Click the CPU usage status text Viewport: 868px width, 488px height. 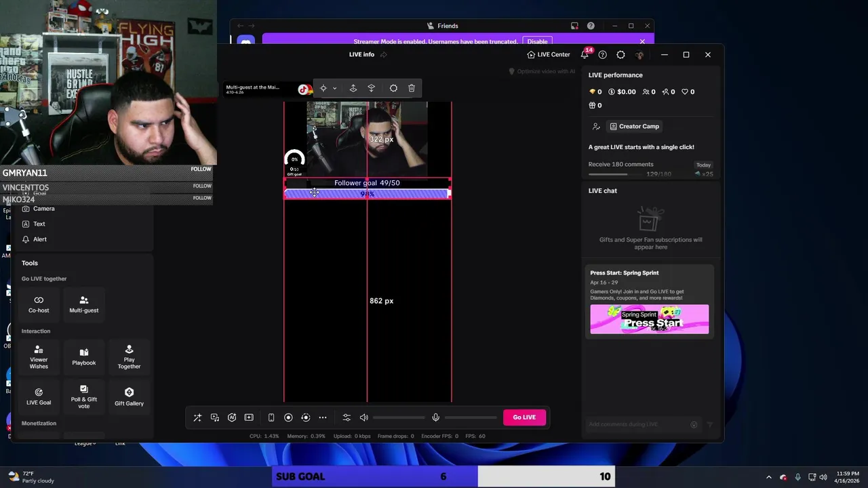pyautogui.click(x=264, y=436)
